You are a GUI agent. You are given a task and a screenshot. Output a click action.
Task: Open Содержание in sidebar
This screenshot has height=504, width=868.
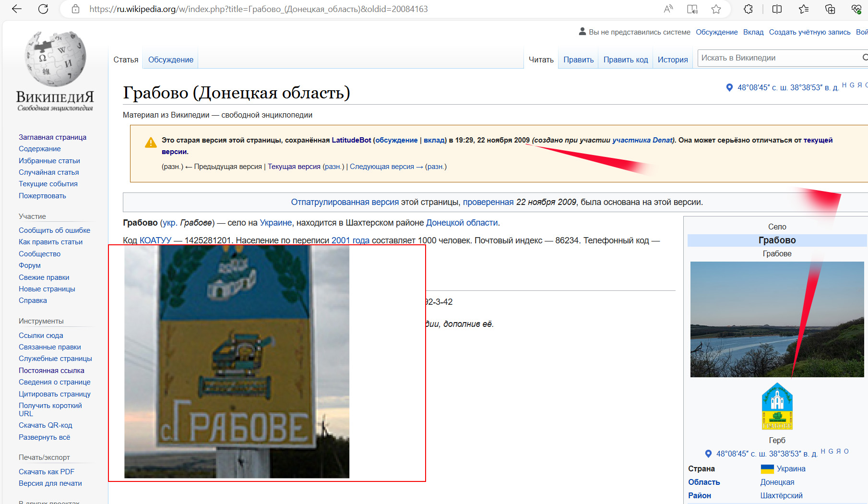tap(40, 149)
